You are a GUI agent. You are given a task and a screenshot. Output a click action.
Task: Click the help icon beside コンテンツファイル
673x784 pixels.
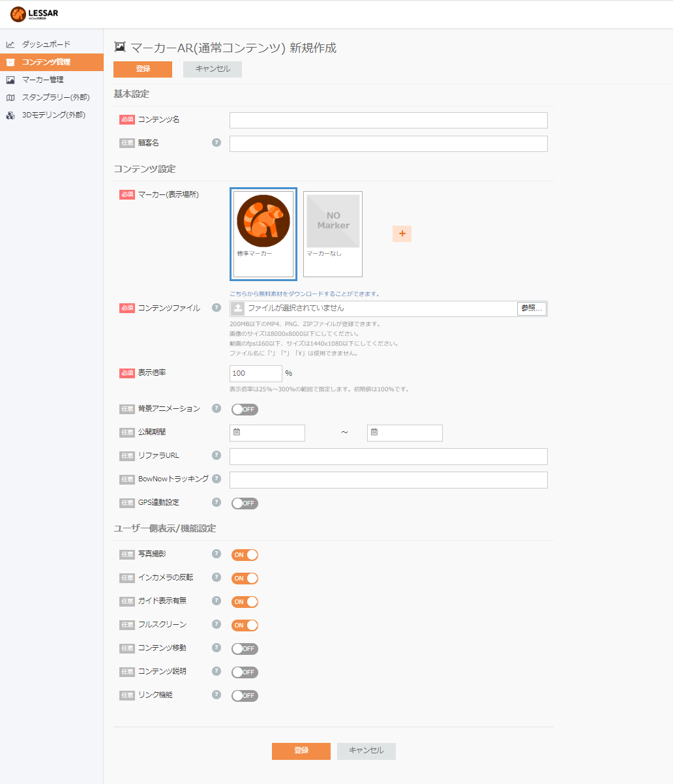tap(217, 308)
